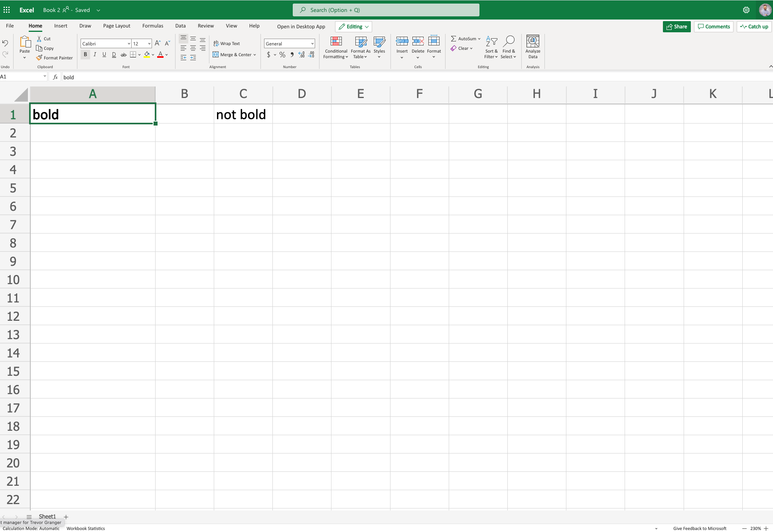Click the Comments button
Viewport: 773px width, 532px height.
(x=714, y=26)
